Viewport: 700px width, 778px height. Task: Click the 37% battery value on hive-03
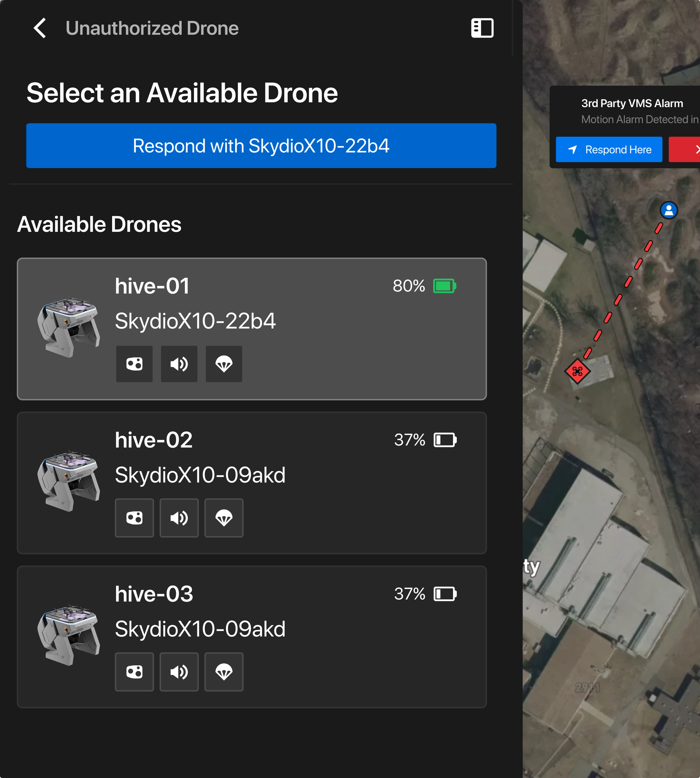tap(409, 594)
